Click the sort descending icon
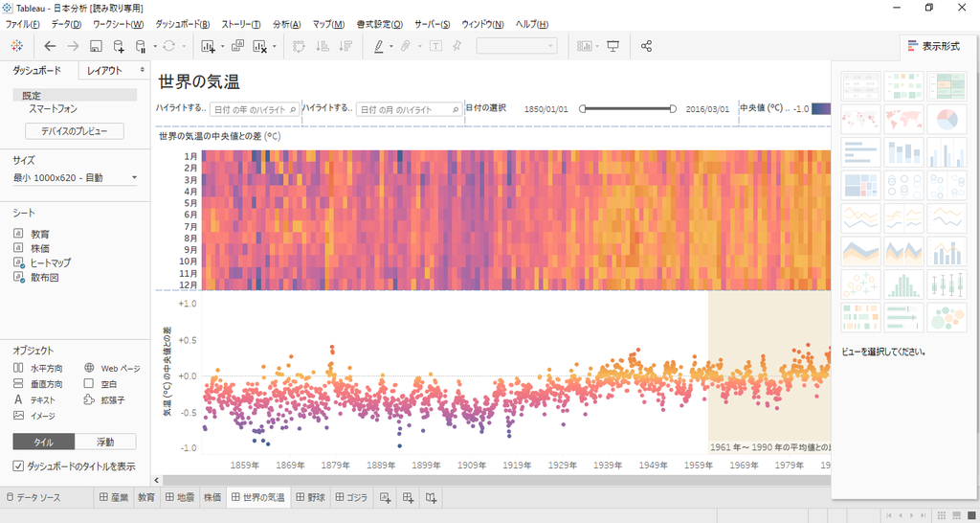The width and height of the screenshot is (980, 523). pyautogui.click(x=345, y=46)
